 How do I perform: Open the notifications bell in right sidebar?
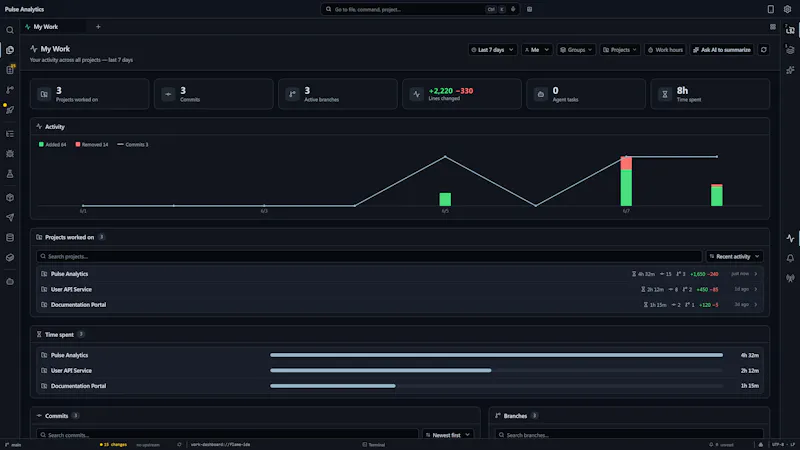click(x=790, y=258)
